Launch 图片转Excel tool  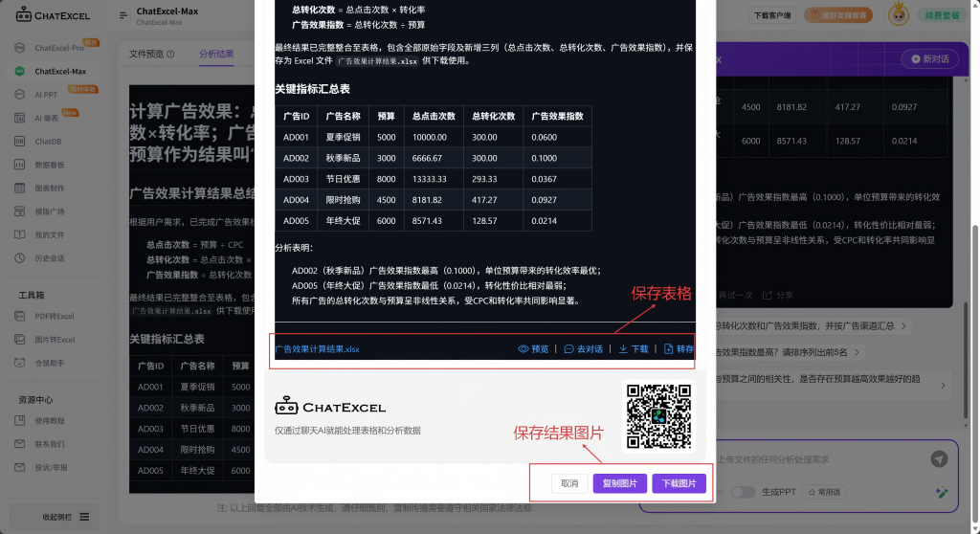click(x=54, y=339)
